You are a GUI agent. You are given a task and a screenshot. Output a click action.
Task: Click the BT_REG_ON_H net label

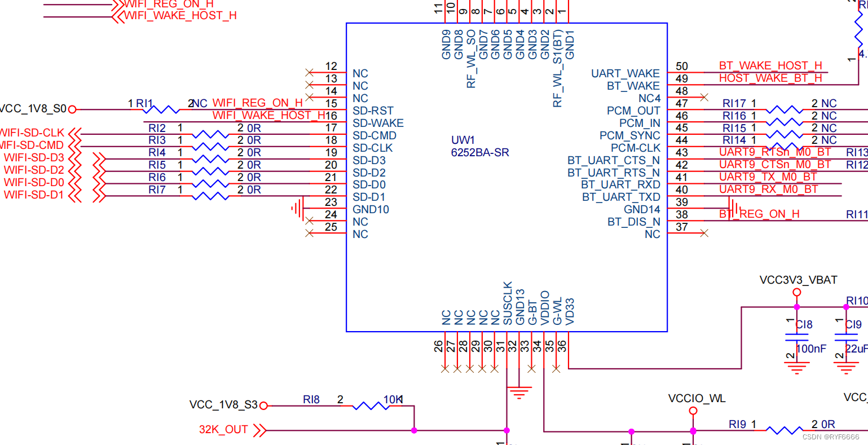click(759, 214)
